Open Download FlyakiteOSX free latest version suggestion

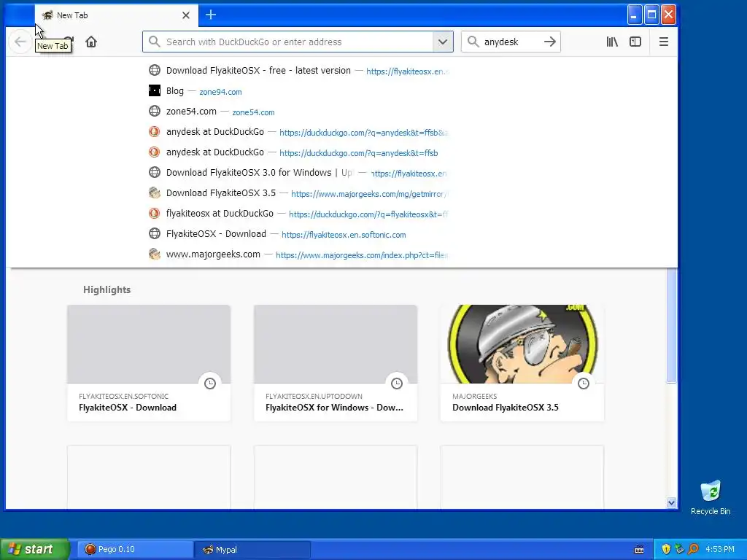[x=298, y=71]
